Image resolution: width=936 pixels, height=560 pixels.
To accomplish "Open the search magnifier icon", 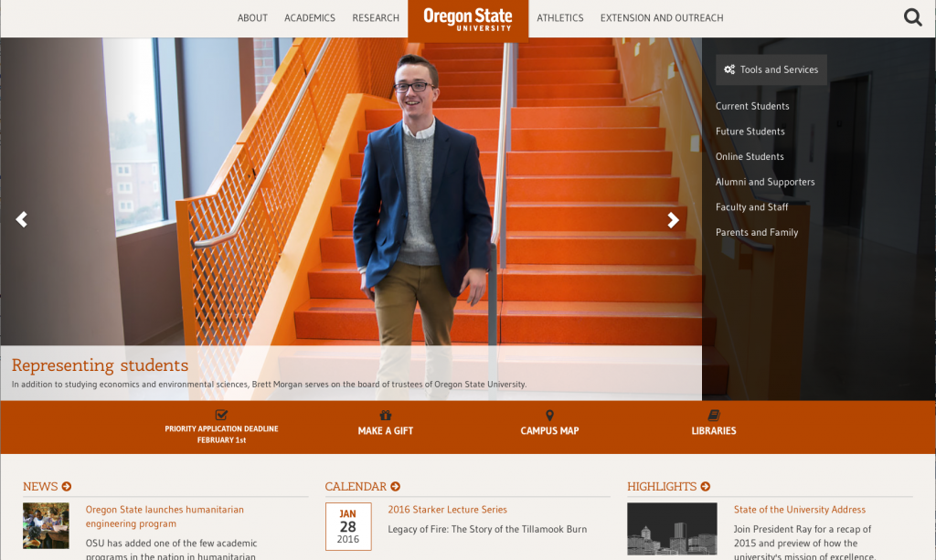I will [x=912, y=17].
